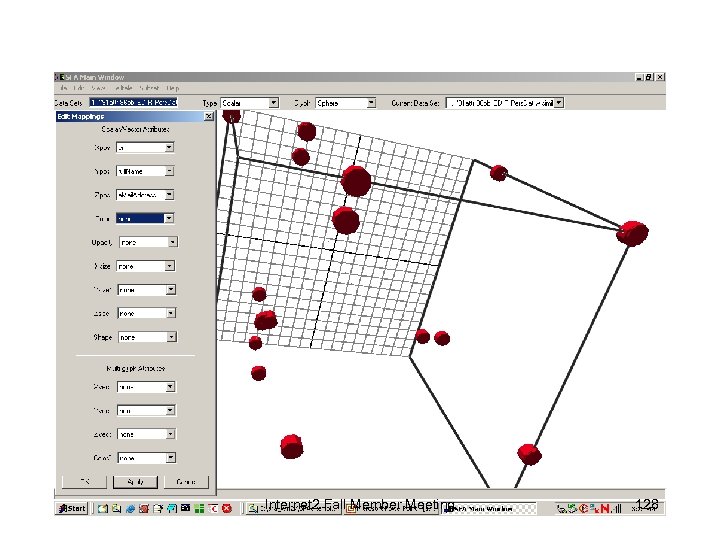Viewport: 720px width, 540px height.
Task: Select the isolated sphere below the grid
Action: [292, 446]
